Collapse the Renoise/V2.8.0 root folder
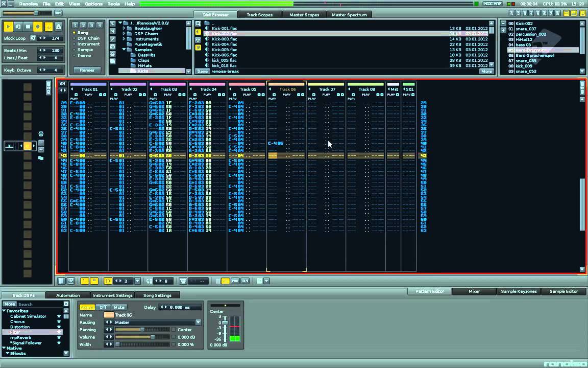 (x=120, y=24)
